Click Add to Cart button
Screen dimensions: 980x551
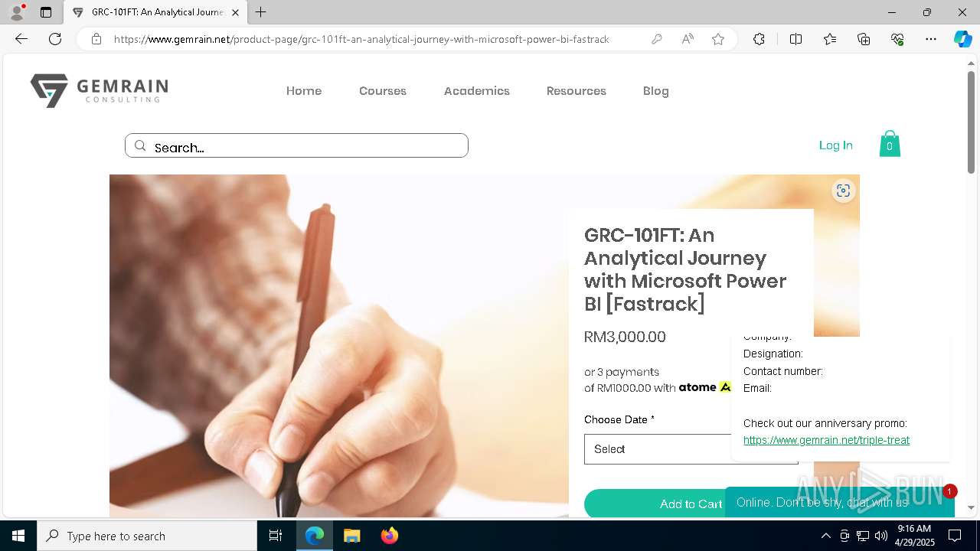(x=691, y=504)
